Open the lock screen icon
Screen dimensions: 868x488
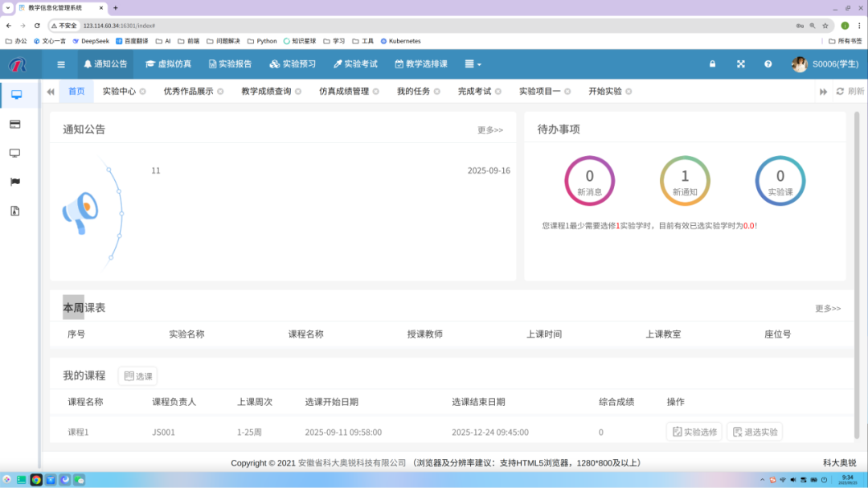712,64
